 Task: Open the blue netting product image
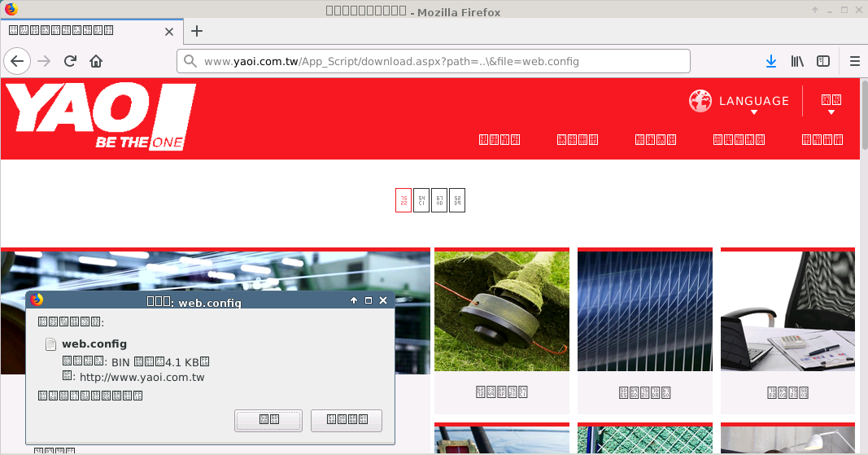645,311
